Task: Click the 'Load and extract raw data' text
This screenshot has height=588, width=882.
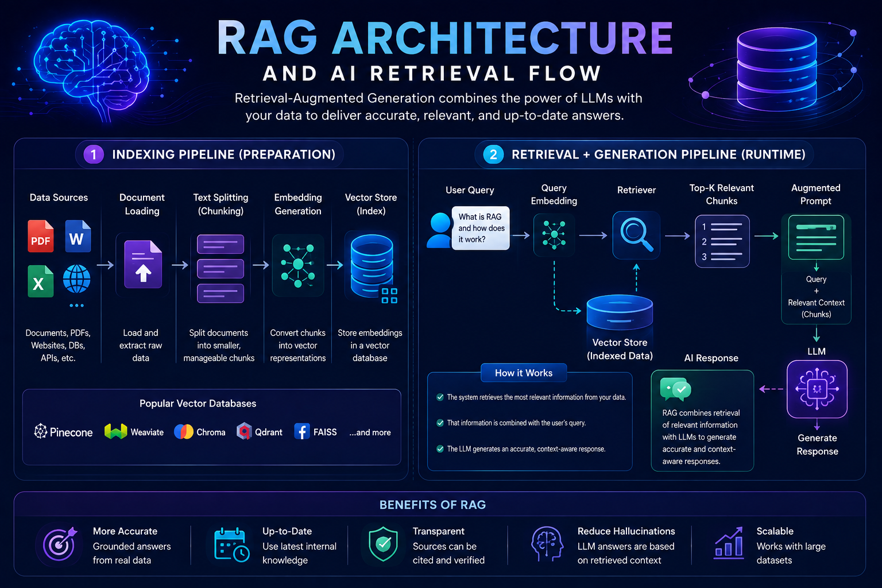Action: point(141,345)
